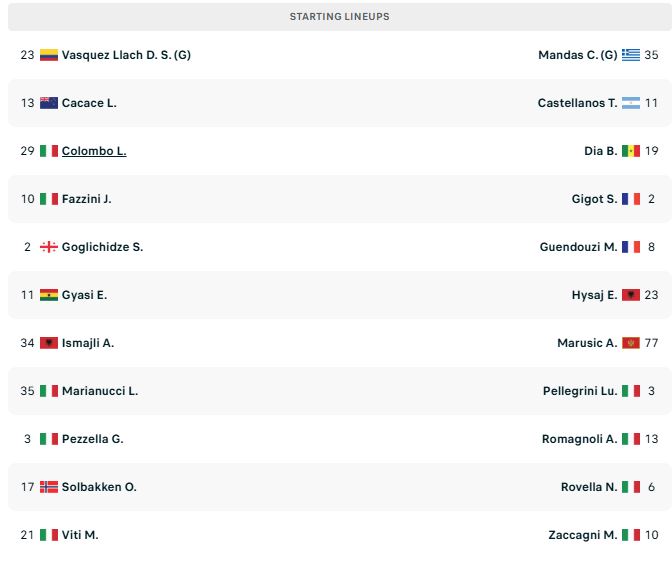Viewport: 672px width, 575px height.
Task: Click the New Zealand flag next to Cacace
Action: [x=49, y=103]
